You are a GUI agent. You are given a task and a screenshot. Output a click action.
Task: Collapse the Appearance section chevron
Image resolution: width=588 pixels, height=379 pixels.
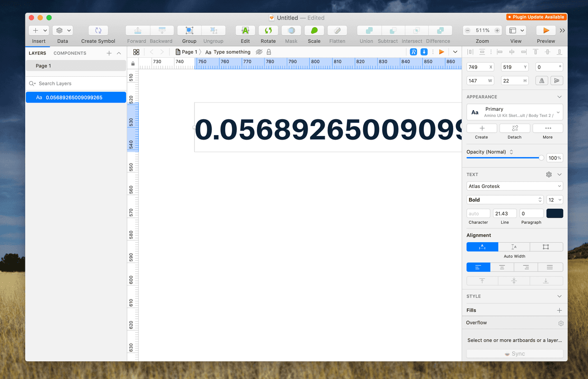(x=560, y=97)
